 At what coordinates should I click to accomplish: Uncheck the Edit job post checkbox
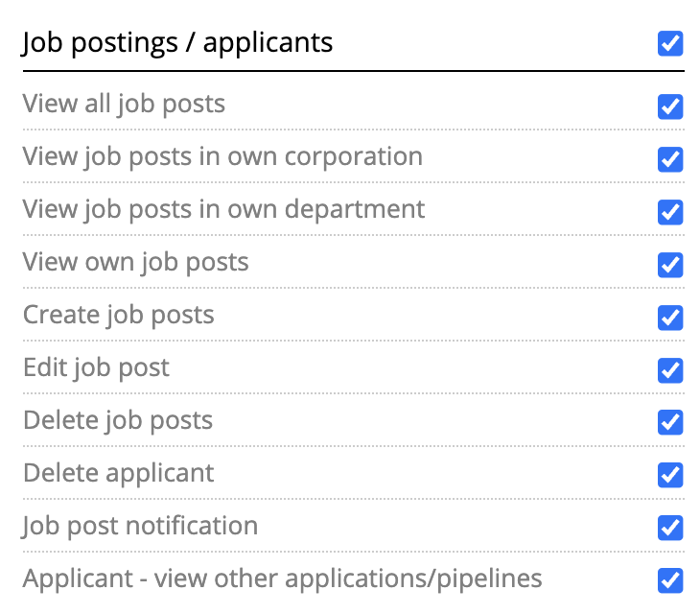pos(670,370)
